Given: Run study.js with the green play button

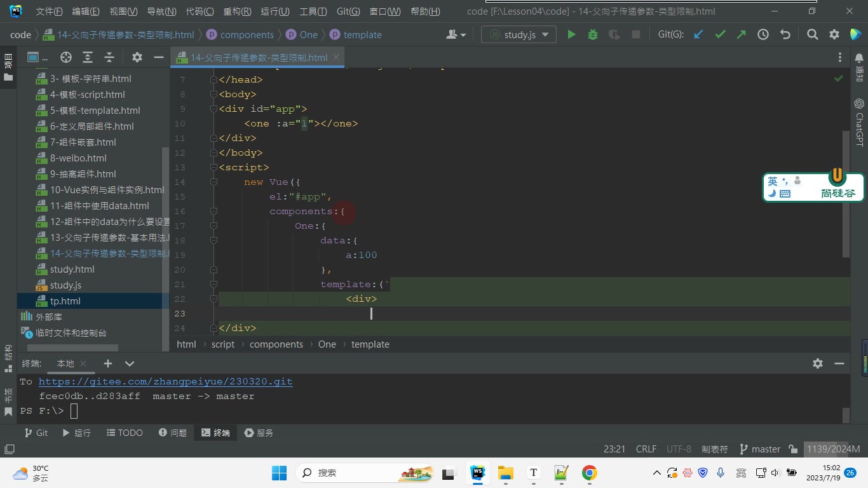Looking at the screenshot, I should (571, 35).
